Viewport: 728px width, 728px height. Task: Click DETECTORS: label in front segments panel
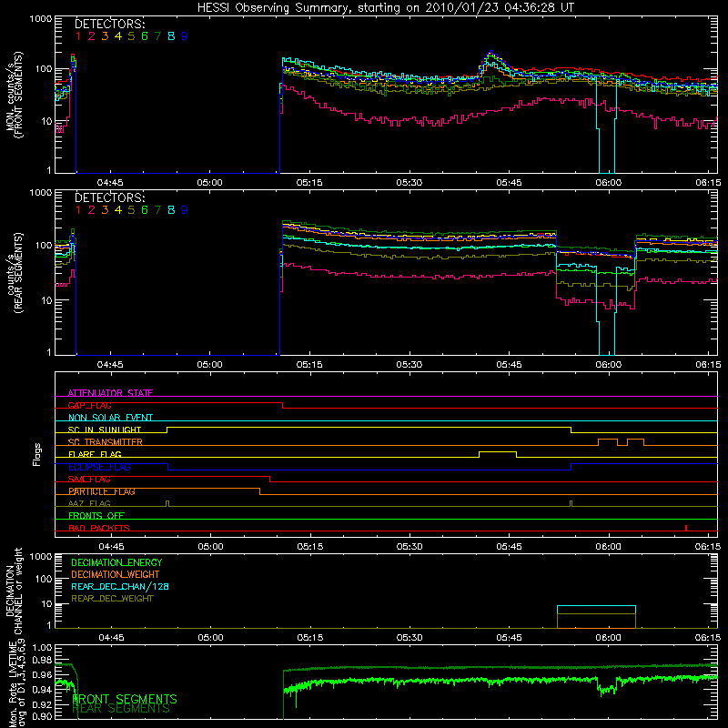click(109, 24)
